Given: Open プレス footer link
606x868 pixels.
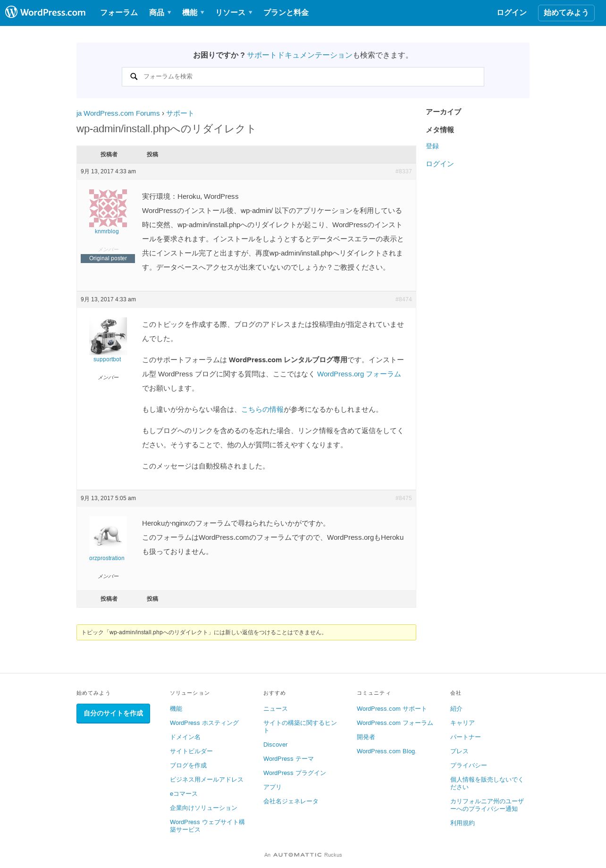Looking at the screenshot, I should [x=459, y=751].
